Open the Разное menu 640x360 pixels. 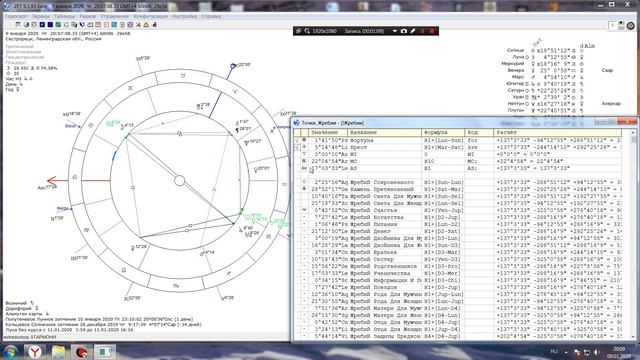pyautogui.click(x=87, y=16)
